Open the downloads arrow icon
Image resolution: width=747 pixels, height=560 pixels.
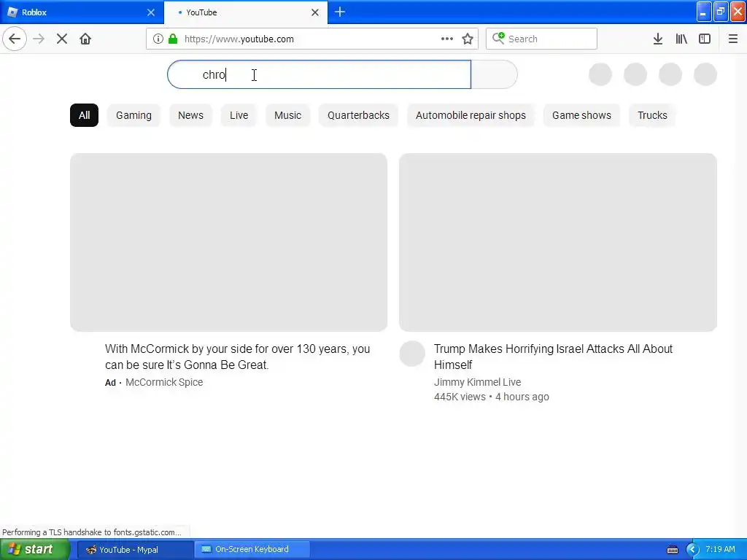click(658, 39)
